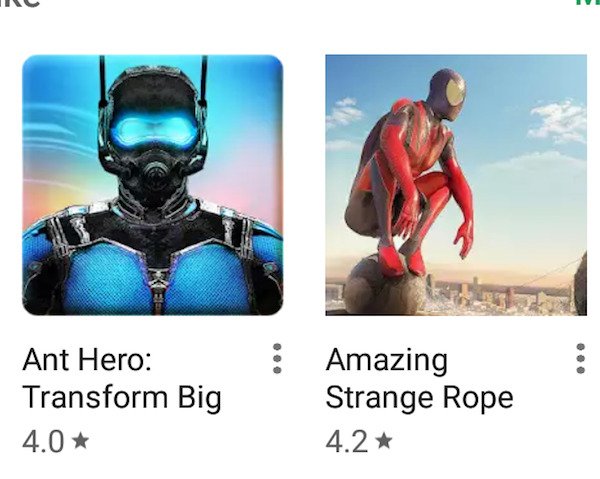600x479 pixels.
Task: Click the star icon beside 4.2 rating
Action: point(384,440)
